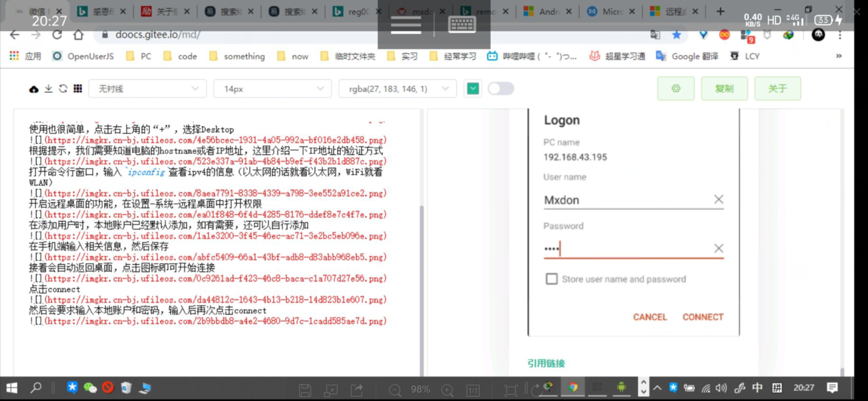Expand the rgba(27, 183, 146, 1) color dropdown
The width and height of the screenshot is (868, 401).
(x=398, y=89)
